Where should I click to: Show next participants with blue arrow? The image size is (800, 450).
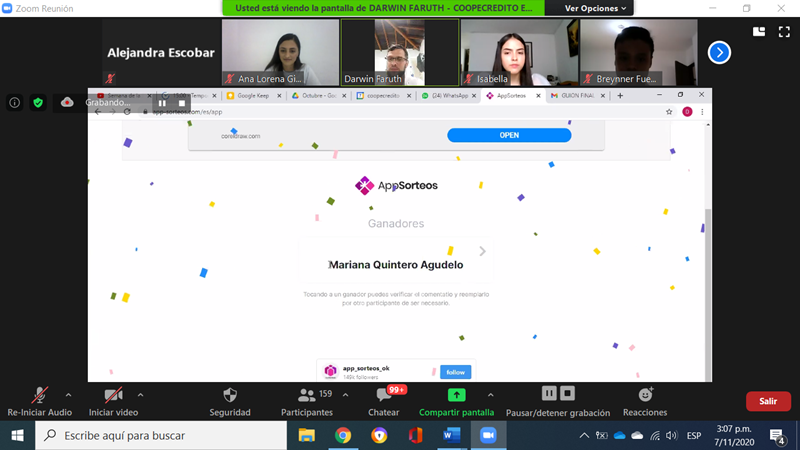719,53
